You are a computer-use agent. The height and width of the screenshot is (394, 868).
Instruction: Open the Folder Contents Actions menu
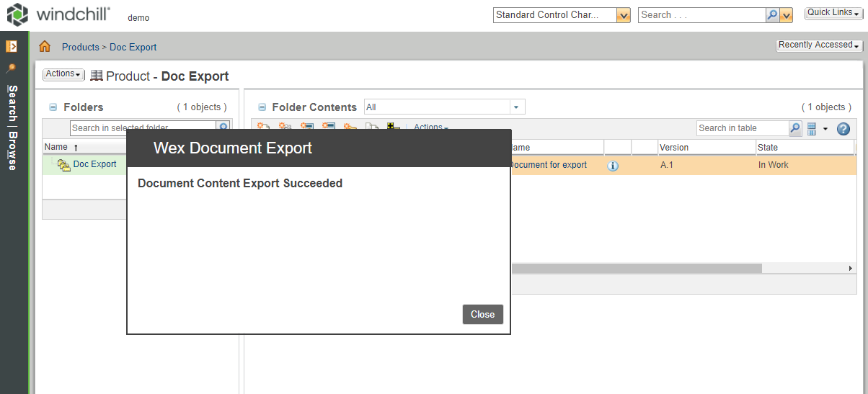tap(431, 127)
